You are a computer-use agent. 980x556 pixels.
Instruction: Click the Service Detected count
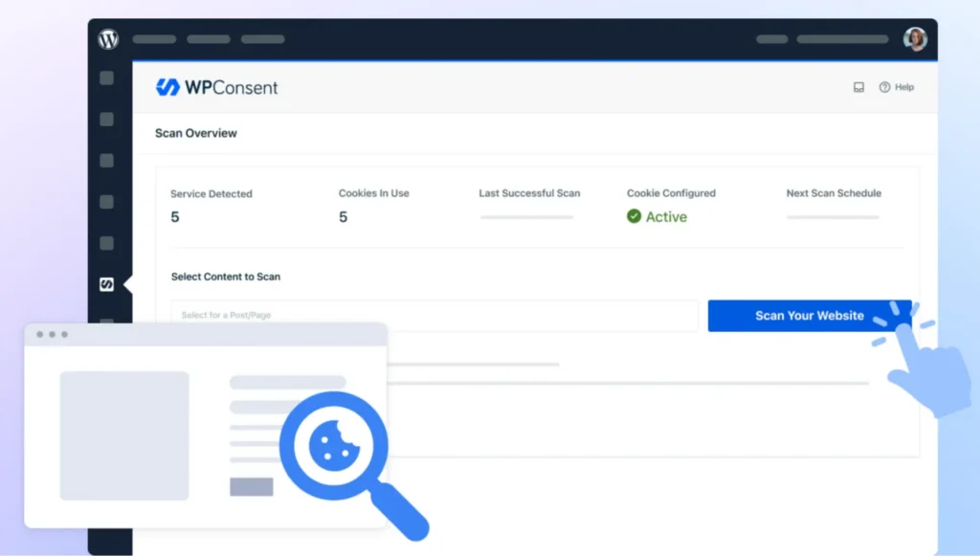tap(175, 217)
